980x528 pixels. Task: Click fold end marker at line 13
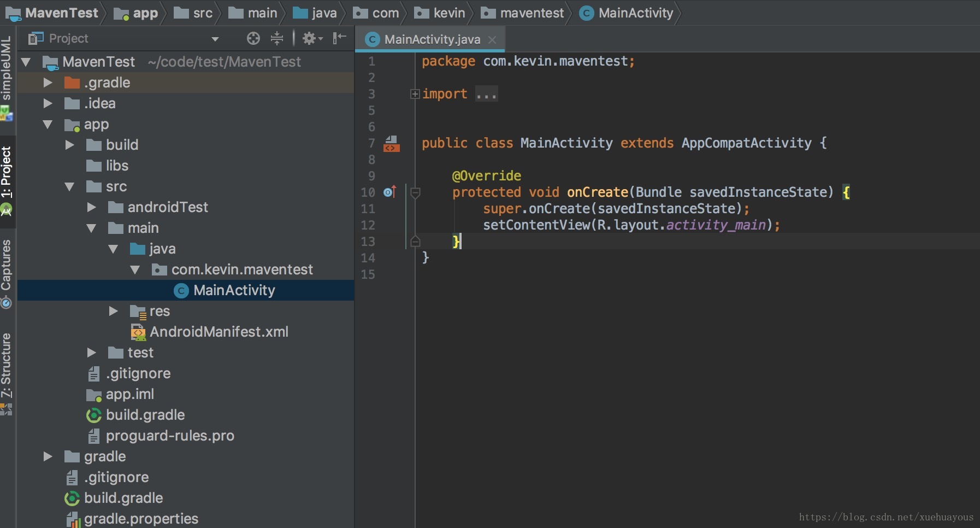(415, 241)
